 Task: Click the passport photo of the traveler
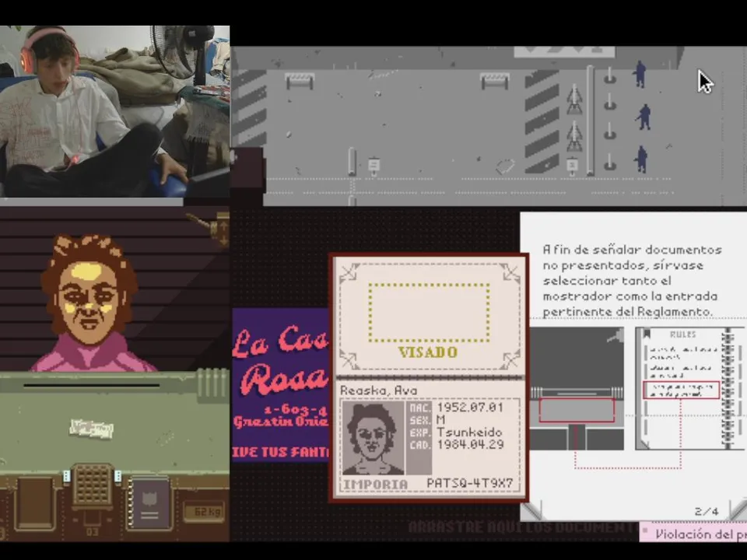pyautogui.click(x=373, y=438)
